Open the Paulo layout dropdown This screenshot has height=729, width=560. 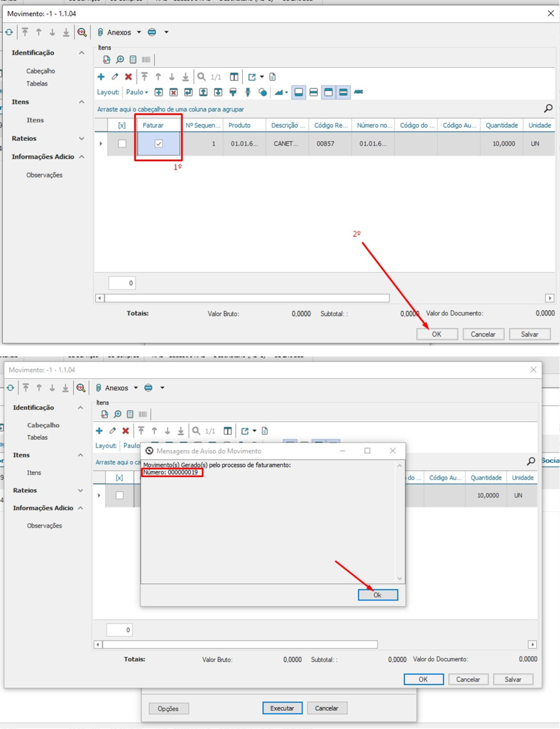pyautogui.click(x=137, y=92)
